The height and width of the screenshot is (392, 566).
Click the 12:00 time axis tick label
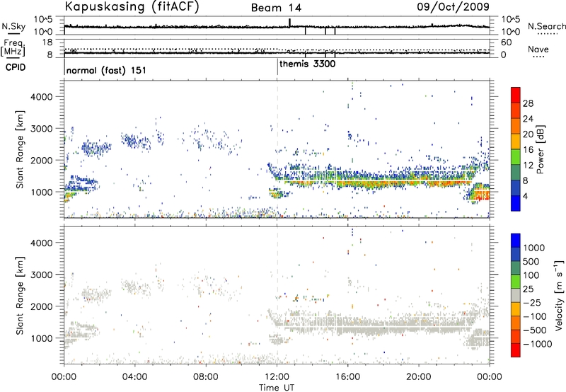(277, 377)
